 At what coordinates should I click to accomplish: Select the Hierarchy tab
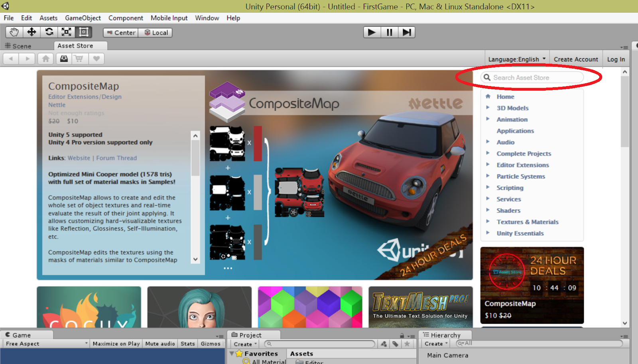point(445,335)
